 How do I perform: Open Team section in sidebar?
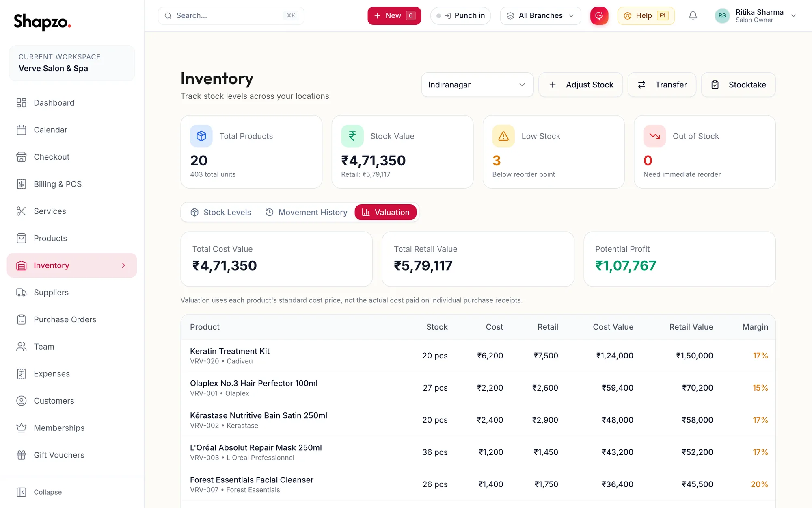click(x=72, y=347)
